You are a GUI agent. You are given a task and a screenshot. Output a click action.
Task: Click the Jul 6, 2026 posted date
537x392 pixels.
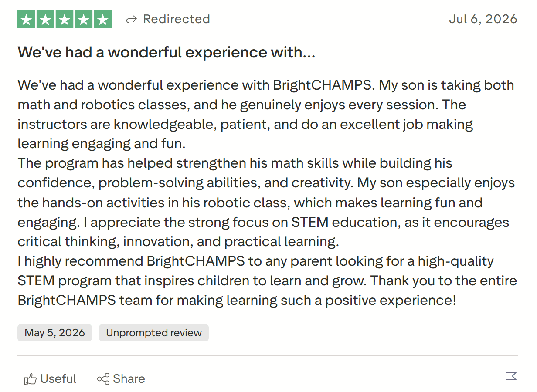click(483, 19)
